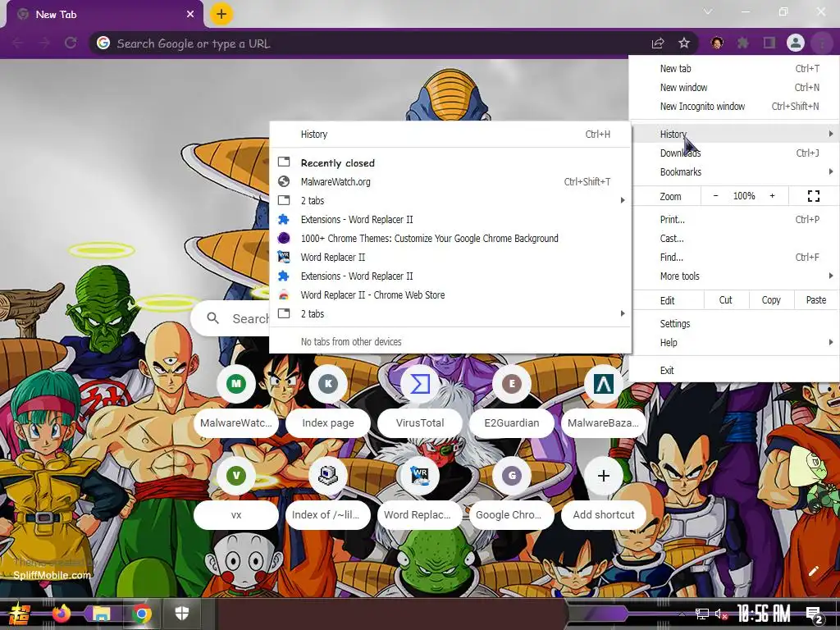Screen dimensions: 840x630
Task: Open Index page shortcut tile
Action: [328, 403]
